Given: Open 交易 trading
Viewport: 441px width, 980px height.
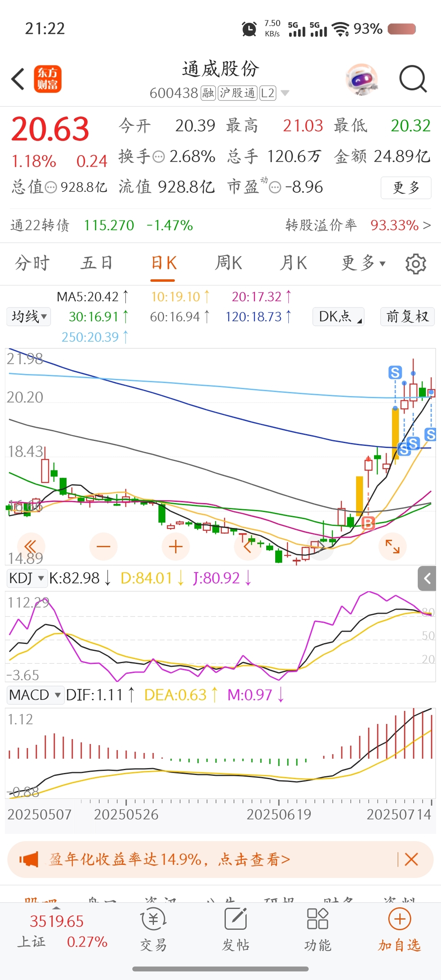Looking at the screenshot, I should pos(154,931).
